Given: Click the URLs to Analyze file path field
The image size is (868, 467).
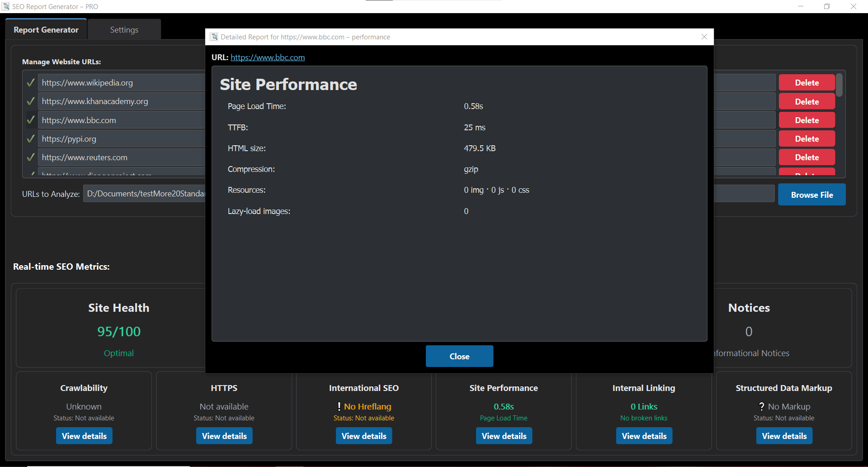Looking at the screenshot, I should [x=145, y=194].
